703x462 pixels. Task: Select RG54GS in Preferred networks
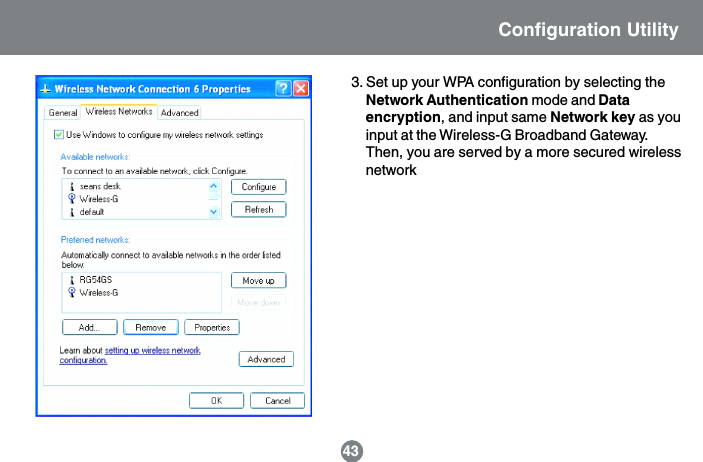coord(95,280)
